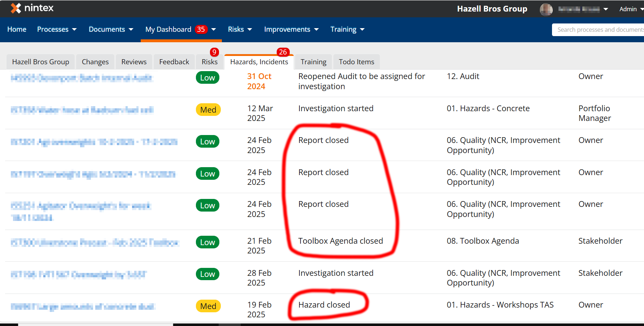Go to the Home page
Image resolution: width=644 pixels, height=326 pixels.
(17, 29)
